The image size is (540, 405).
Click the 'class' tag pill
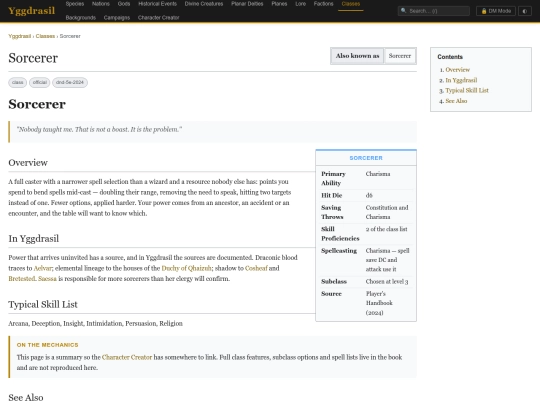(18, 82)
